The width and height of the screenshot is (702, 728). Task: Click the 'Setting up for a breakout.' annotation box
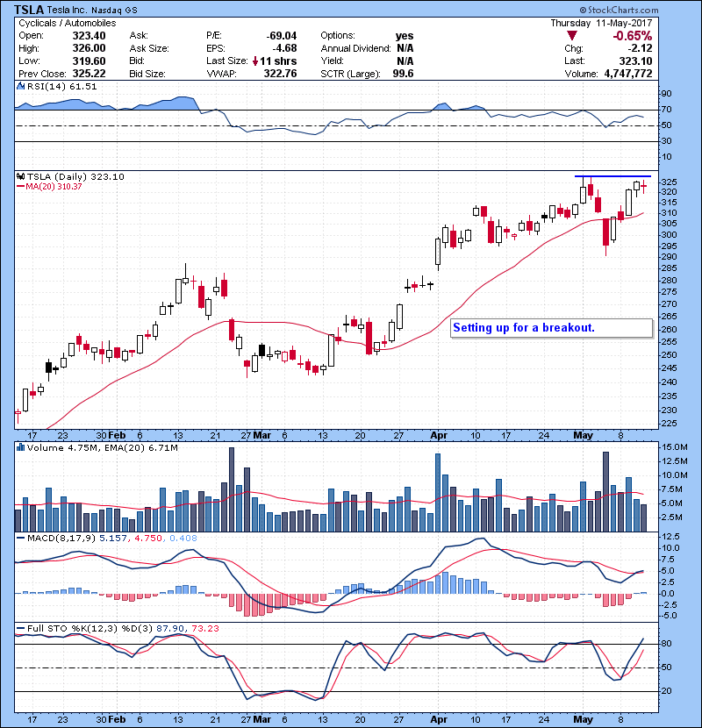tap(551, 328)
